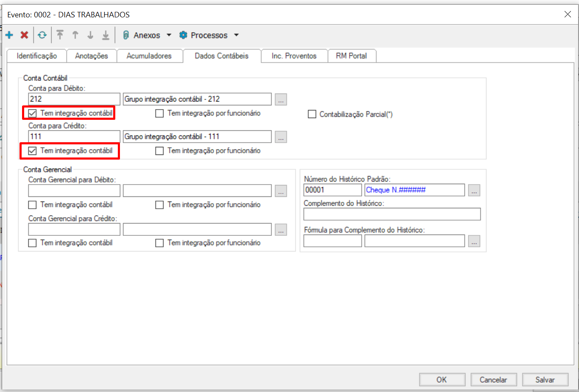This screenshot has height=392, width=579.
Task: Click the Cancelar button
Action: click(494, 380)
